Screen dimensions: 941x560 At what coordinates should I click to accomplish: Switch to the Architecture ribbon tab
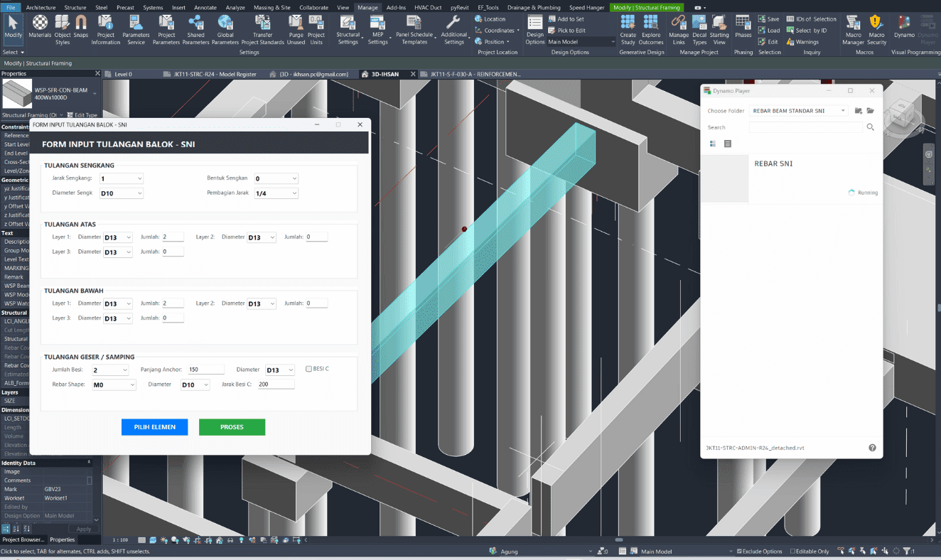pyautogui.click(x=41, y=7)
